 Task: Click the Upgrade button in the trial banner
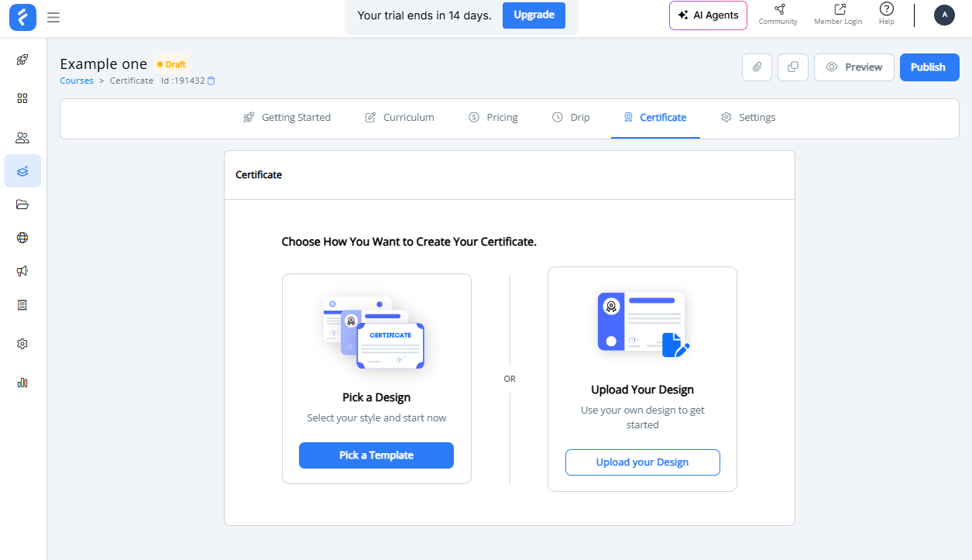click(x=534, y=15)
